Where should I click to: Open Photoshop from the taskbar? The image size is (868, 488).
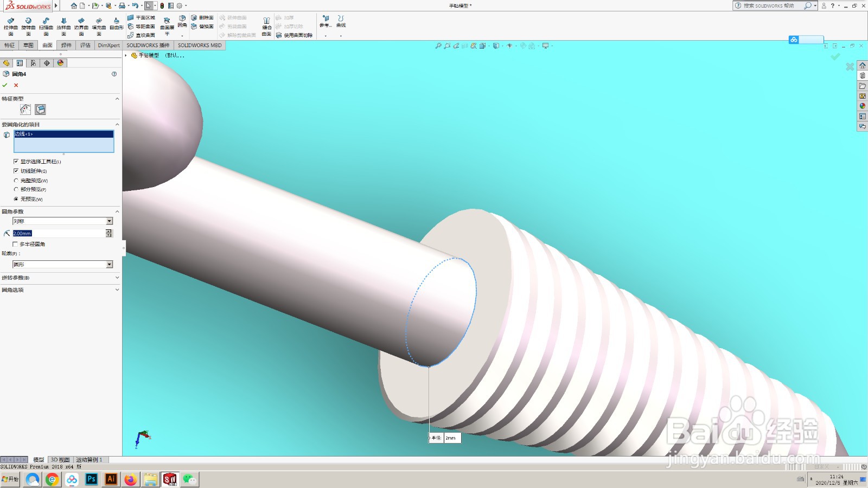92,479
